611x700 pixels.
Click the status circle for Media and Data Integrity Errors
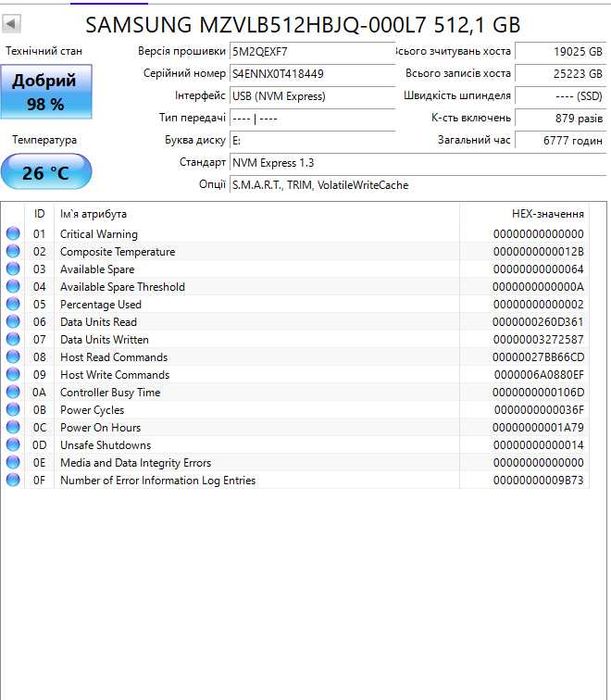13,462
